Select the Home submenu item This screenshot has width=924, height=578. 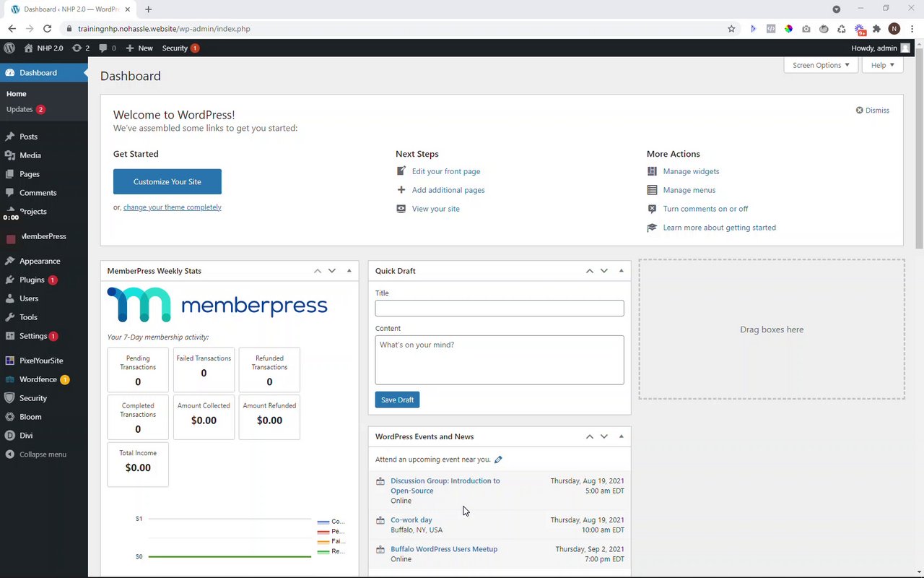16,94
